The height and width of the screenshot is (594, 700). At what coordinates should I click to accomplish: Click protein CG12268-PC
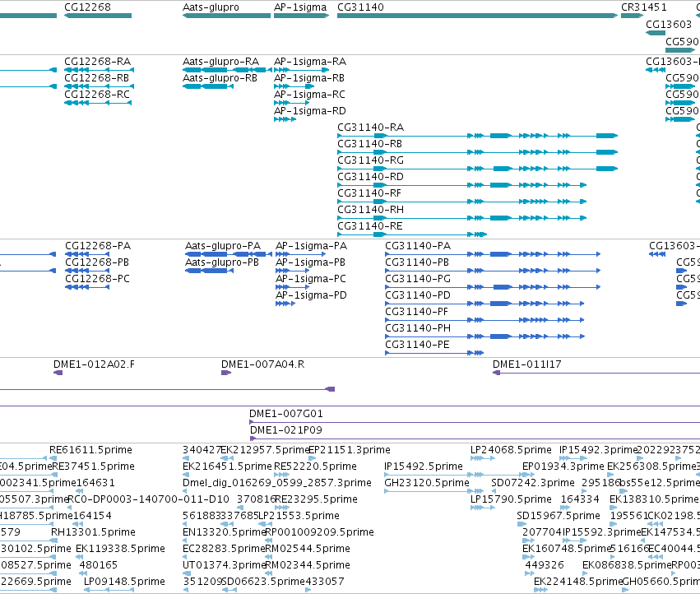(x=97, y=279)
